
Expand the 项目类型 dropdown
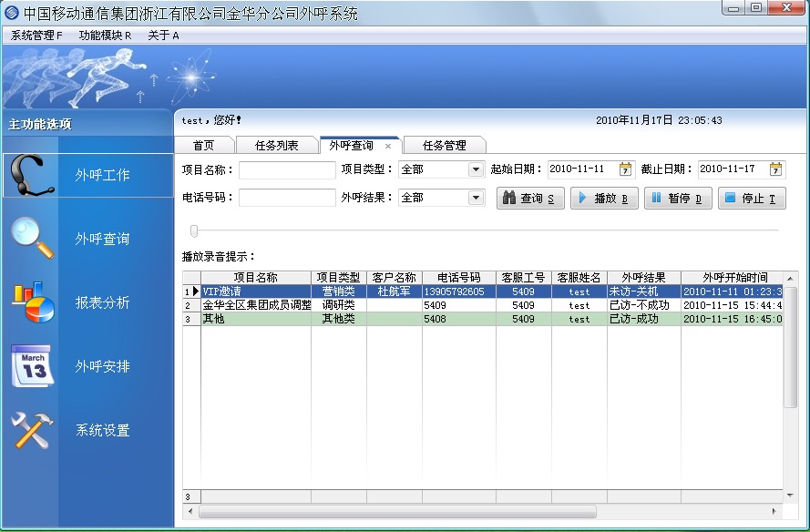[x=476, y=169]
